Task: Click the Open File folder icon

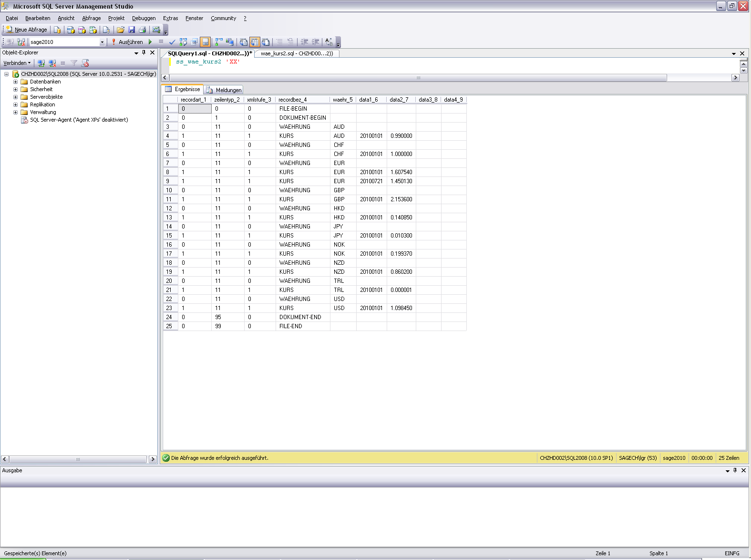Action: click(x=121, y=30)
